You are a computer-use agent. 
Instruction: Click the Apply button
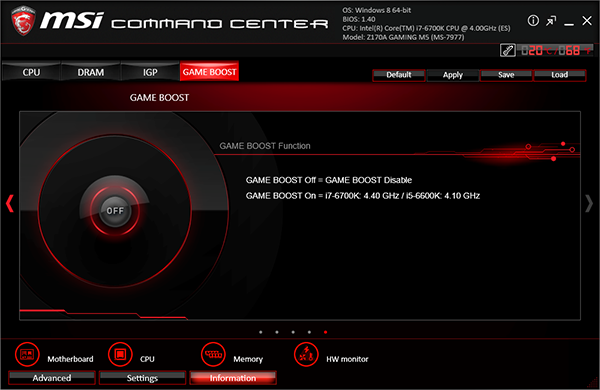point(453,75)
